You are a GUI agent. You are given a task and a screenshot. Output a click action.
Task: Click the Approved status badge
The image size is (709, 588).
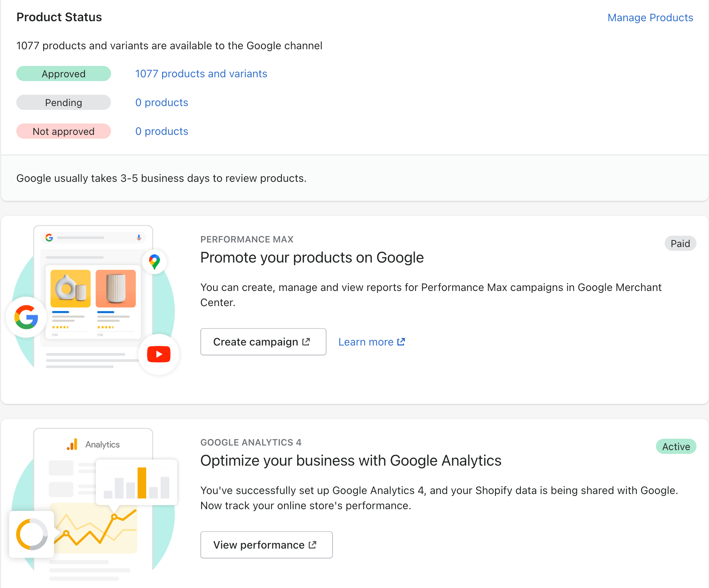(64, 73)
